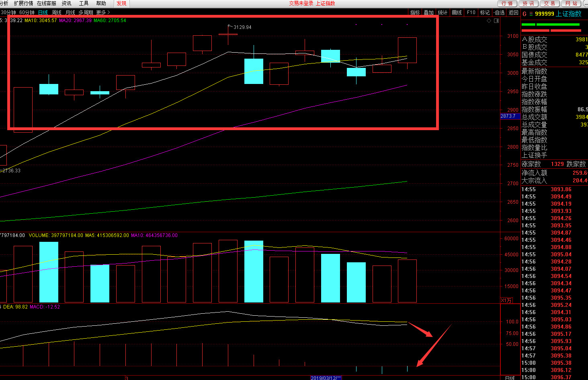588x380 pixels.
Task: Click the 行情 button at top right
Action: pyautogui.click(x=507, y=3)
